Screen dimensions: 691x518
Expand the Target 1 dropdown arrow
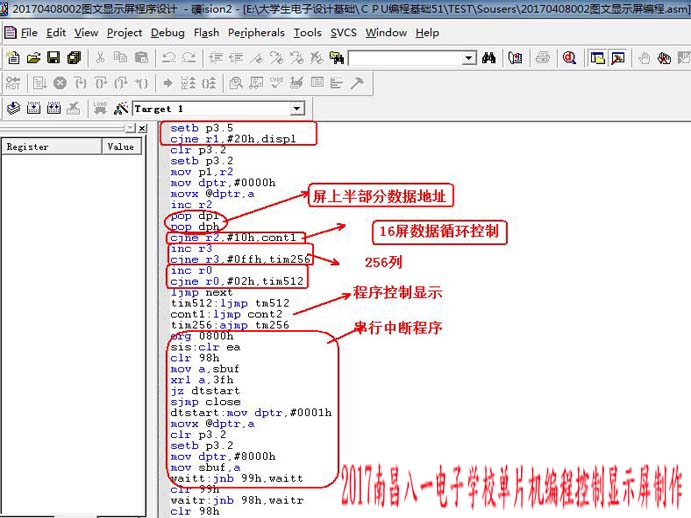297,108
